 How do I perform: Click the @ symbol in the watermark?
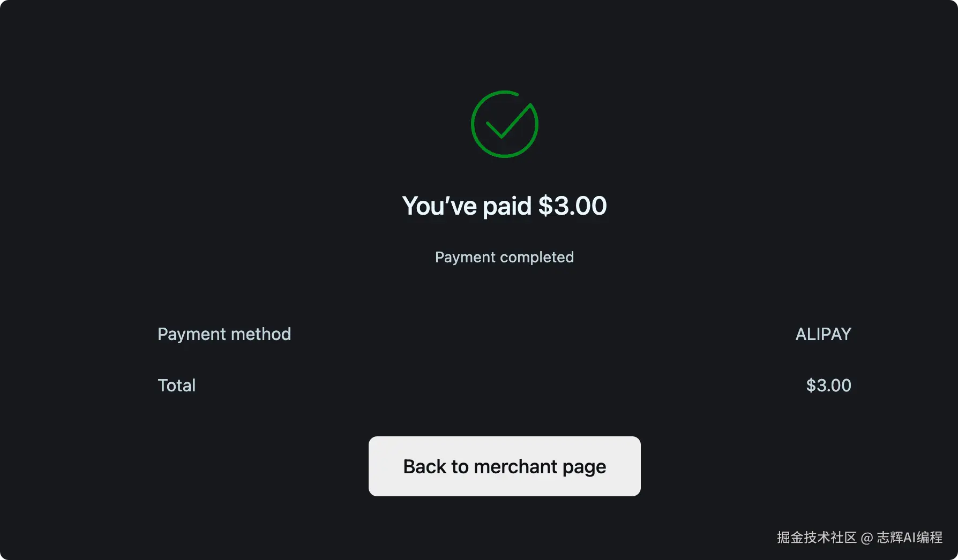[866, 538]
